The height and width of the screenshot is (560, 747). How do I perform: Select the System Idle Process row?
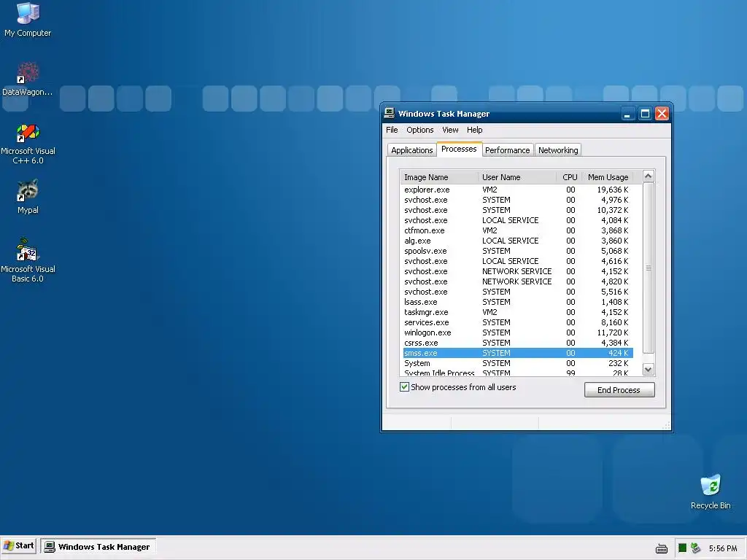pyautogui.click(x=517, y=373)
